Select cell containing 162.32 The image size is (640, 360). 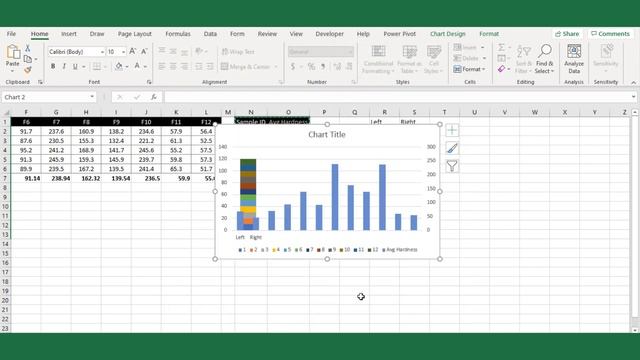pos(86,178)
